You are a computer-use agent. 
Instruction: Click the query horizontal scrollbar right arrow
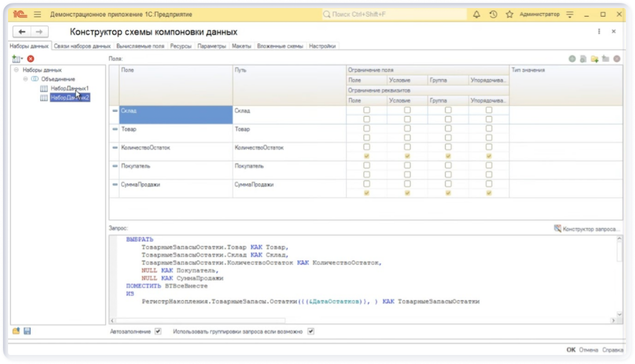click(613, 320)
